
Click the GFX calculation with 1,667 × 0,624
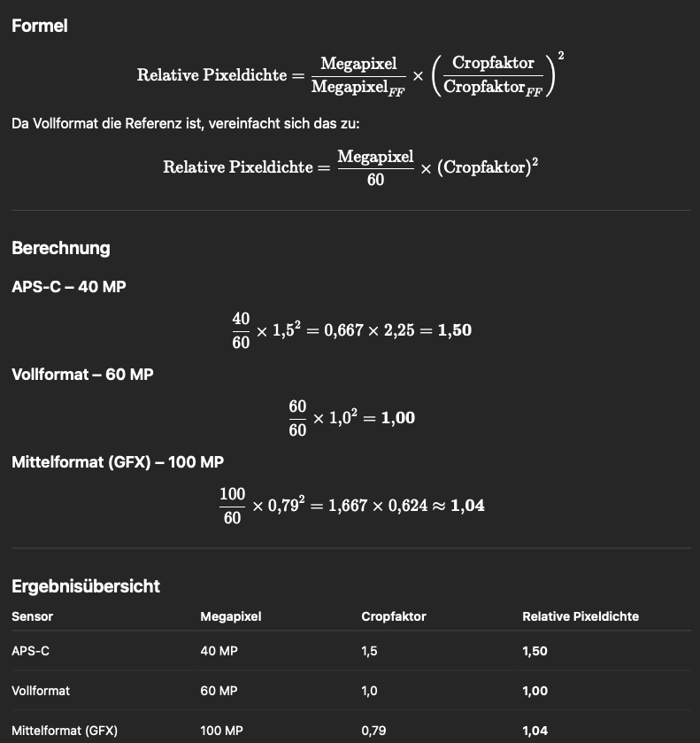click(350, 506)
